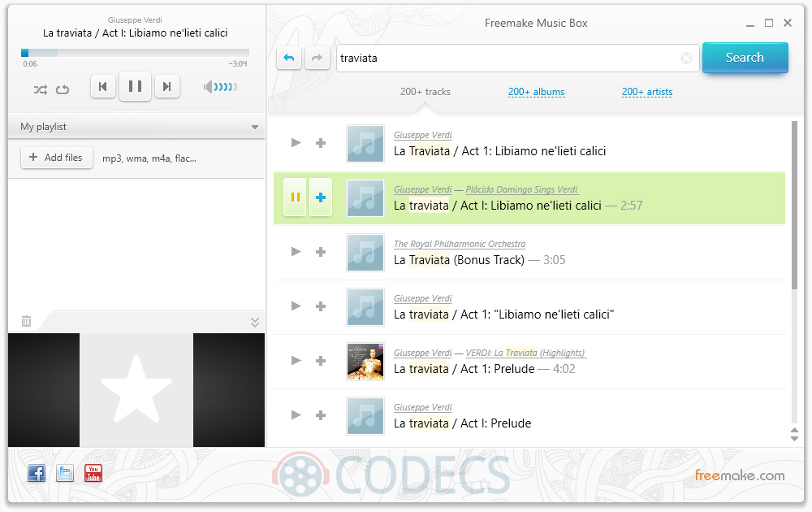Skip to previous track
812x512 pixels.
coord(102,86)
